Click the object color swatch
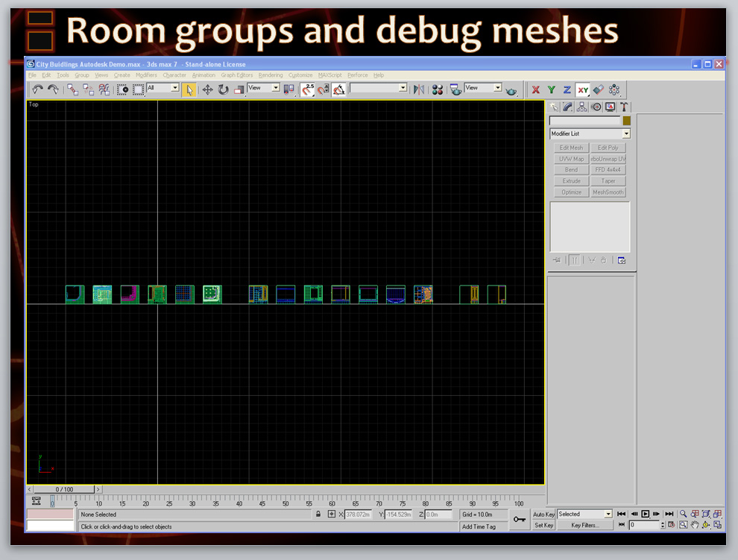 click(627, 121)
